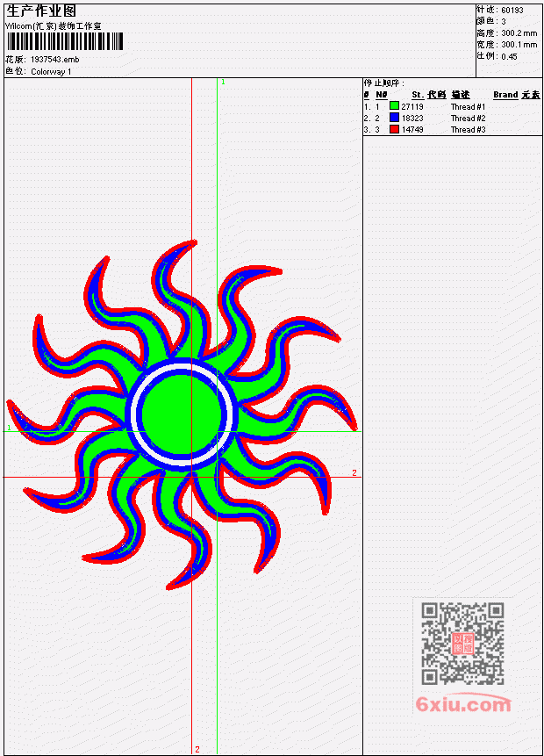Select the color count value 3
This screenshot has height=756, width=544.
[x=504, y=22]
